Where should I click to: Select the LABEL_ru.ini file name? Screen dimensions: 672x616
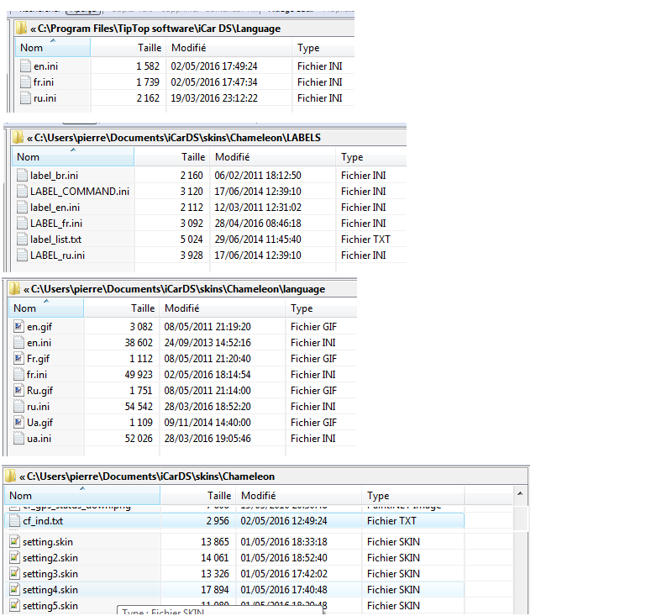57,255
